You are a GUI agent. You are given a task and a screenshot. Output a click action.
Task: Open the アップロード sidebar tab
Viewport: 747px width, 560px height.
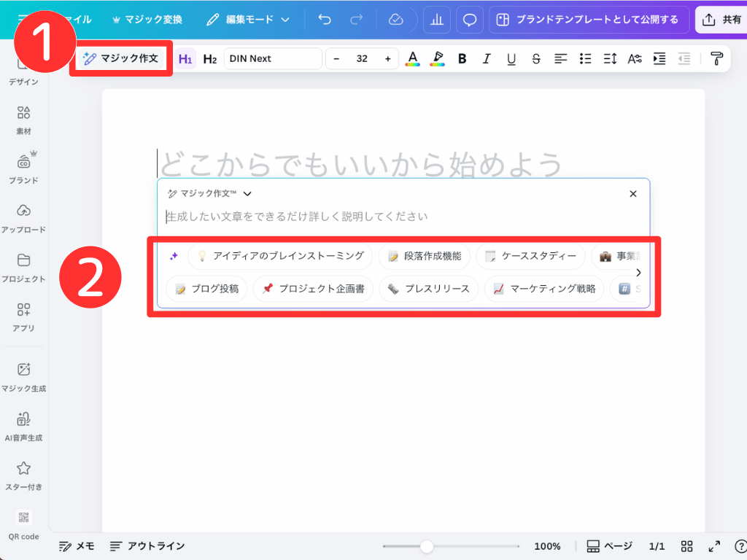point(23,219)
